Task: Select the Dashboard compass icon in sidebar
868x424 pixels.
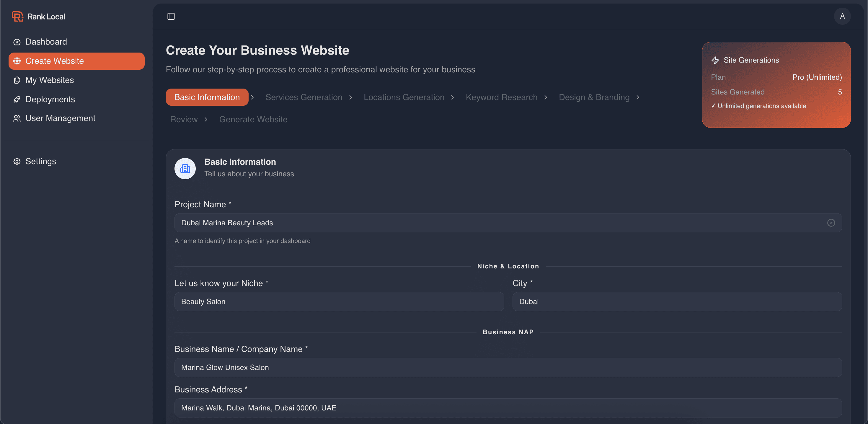Action: tap(17, 42)
